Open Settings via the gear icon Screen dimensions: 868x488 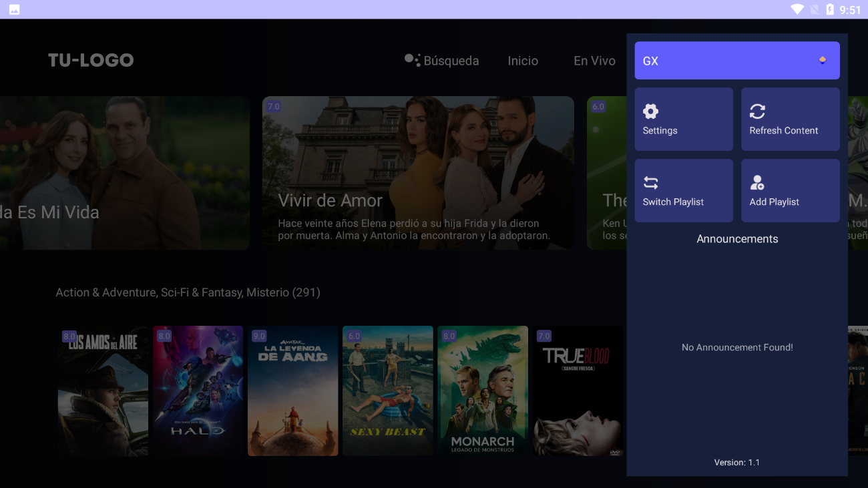tap(650, 111)
